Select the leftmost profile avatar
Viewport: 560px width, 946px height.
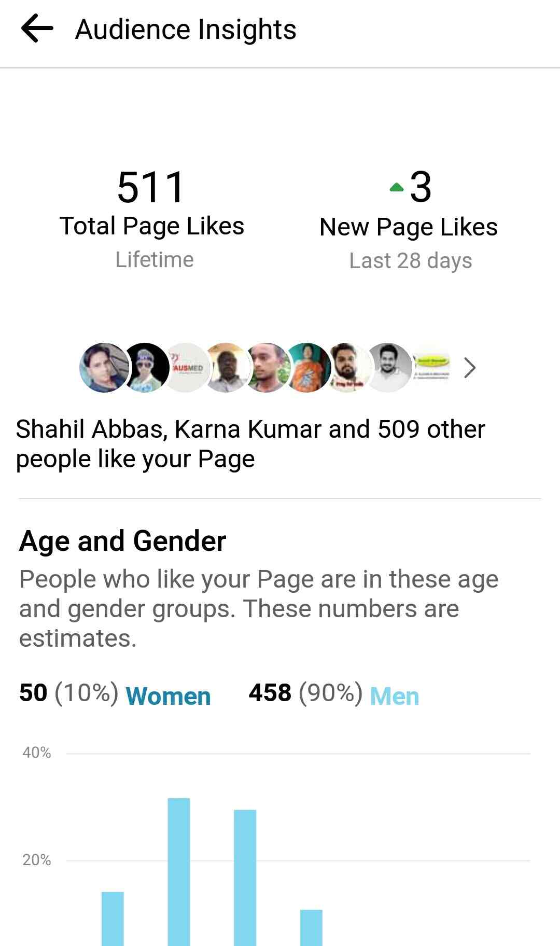click(104, 368)
